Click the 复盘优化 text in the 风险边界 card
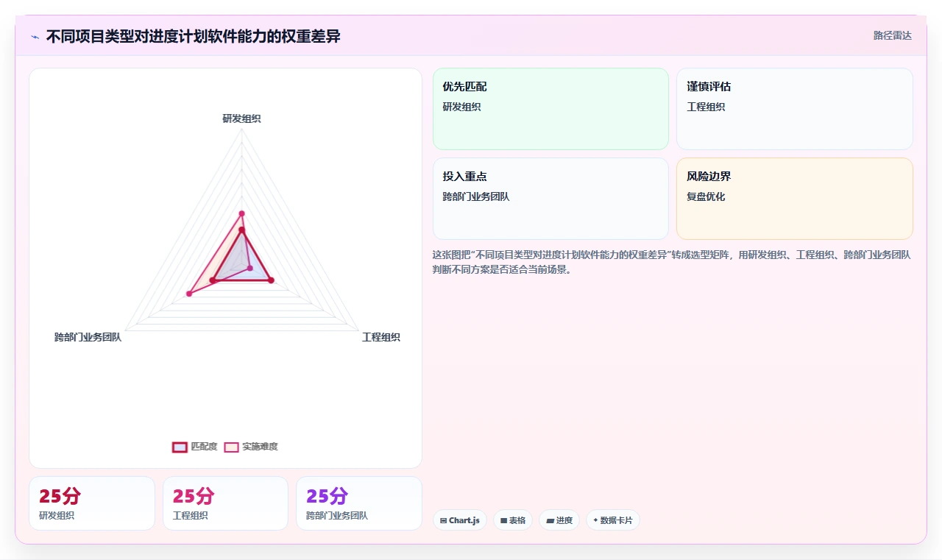Viewport: 942px width, 560px height. click(x=706, y=196)
